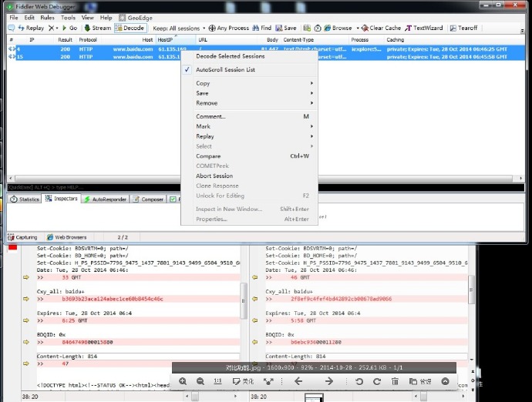
Task: Click the session list horizontal scrollbar
Action: [263, 178]
